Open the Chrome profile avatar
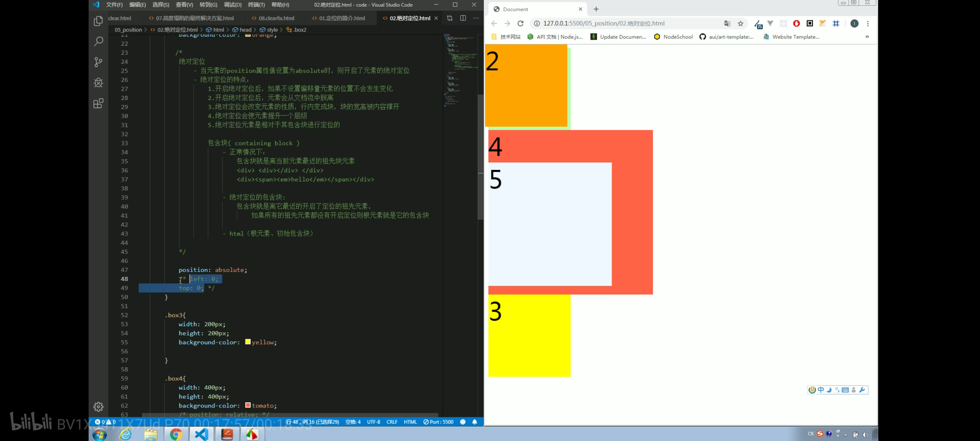Screen dimensions: 980x441 click(854, 24)
